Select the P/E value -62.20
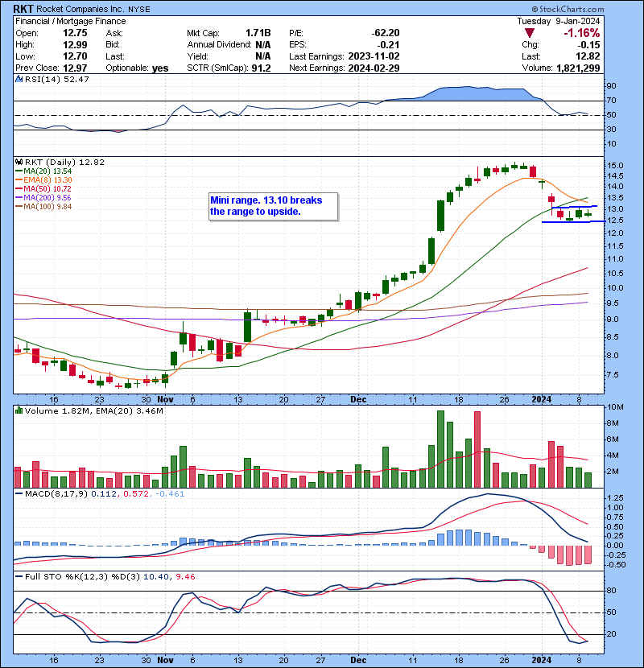Screen dimensions: 644x668 pos(386,33)
